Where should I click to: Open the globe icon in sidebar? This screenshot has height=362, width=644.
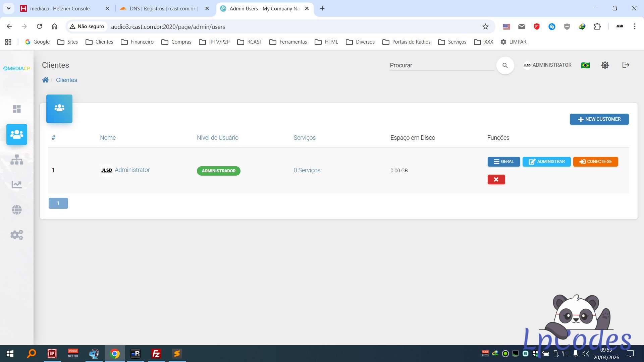(x=17, y=210)
